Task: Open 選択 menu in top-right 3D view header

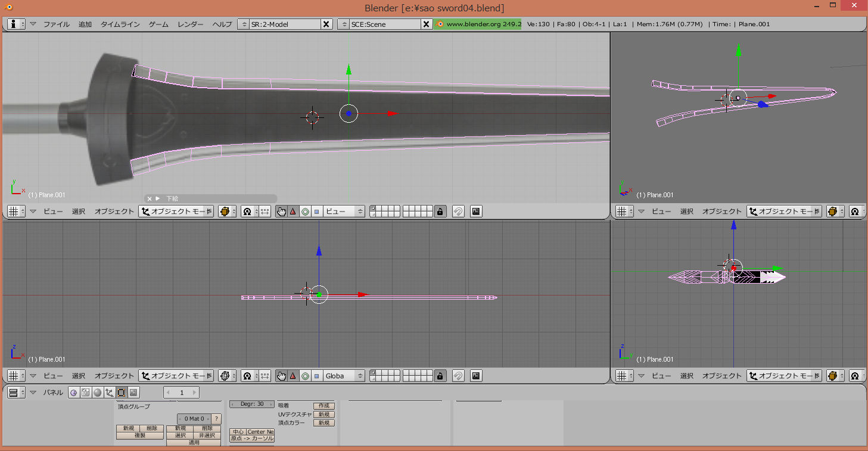Action: click(687, 211)
